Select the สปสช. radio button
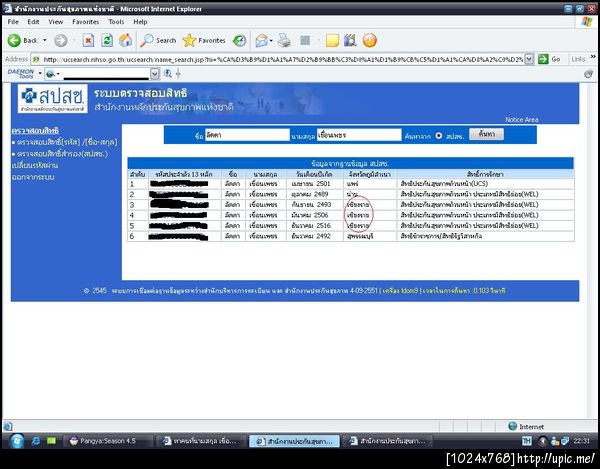The width and height of the screenshot is (600, 469). click(439, 136)
